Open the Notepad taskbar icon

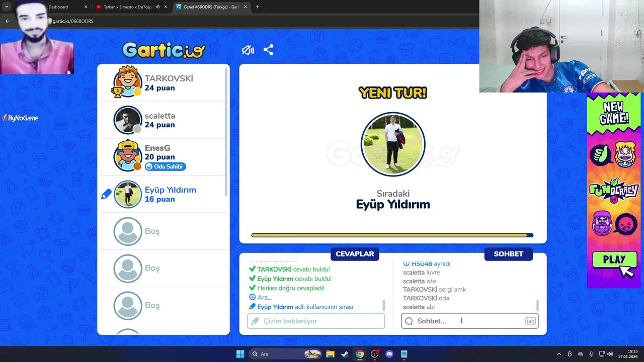coord(404,354)
